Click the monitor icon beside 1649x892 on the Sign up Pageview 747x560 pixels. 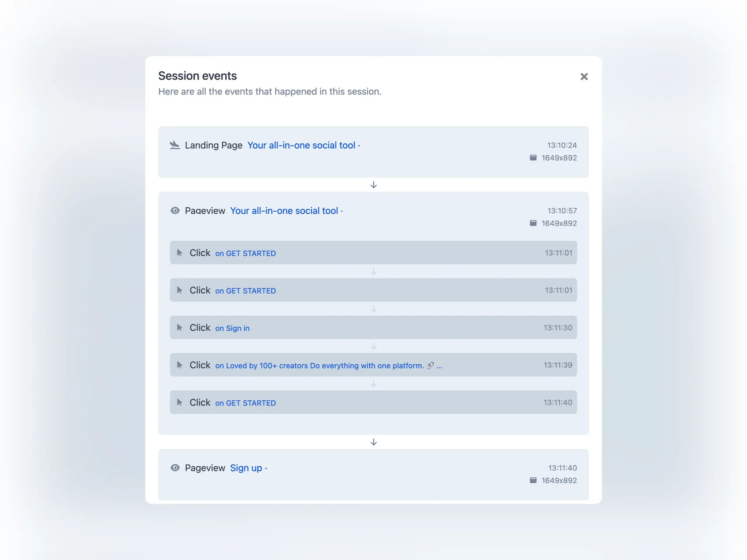click(x=533, y=480)
